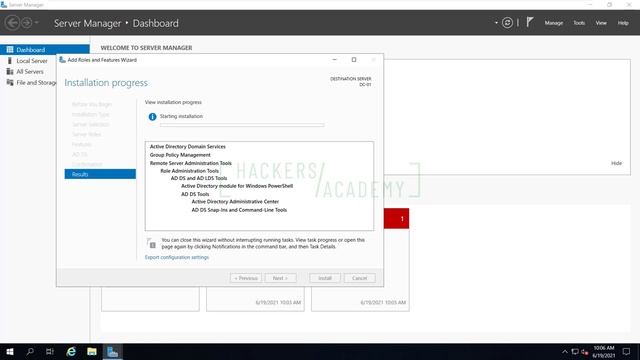
Task: Click the taskbar Search icon
Action: [30, 351]
